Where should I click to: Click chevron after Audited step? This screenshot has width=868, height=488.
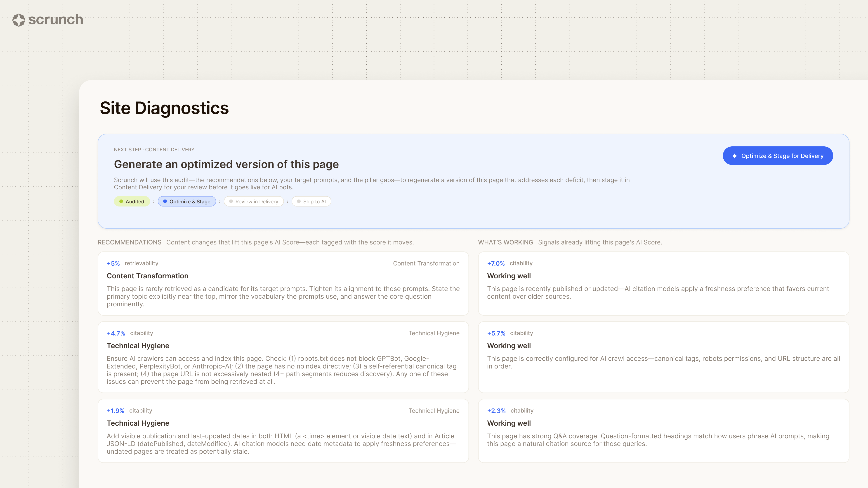point(154,202)
